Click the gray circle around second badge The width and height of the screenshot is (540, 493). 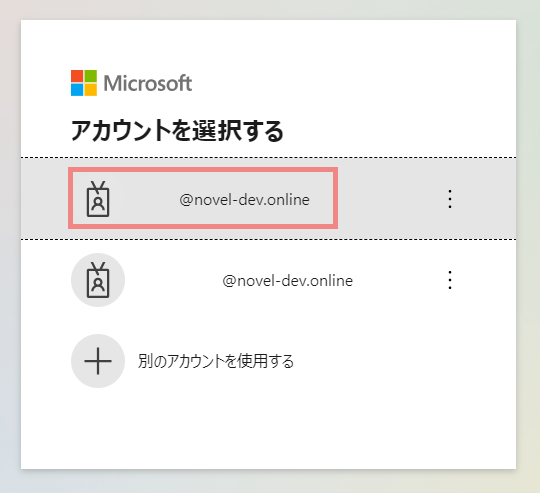[98, 280]
